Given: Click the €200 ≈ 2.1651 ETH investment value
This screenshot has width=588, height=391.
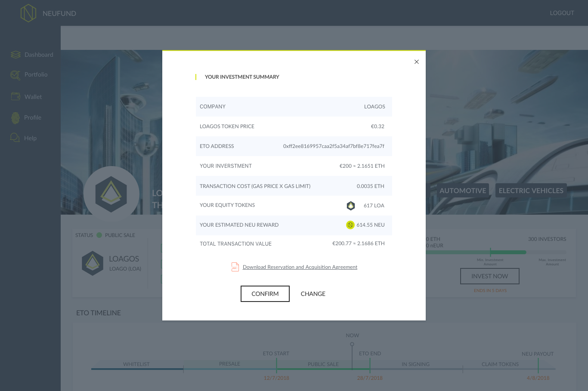Looking at the screenshot, I should [362, 166].
